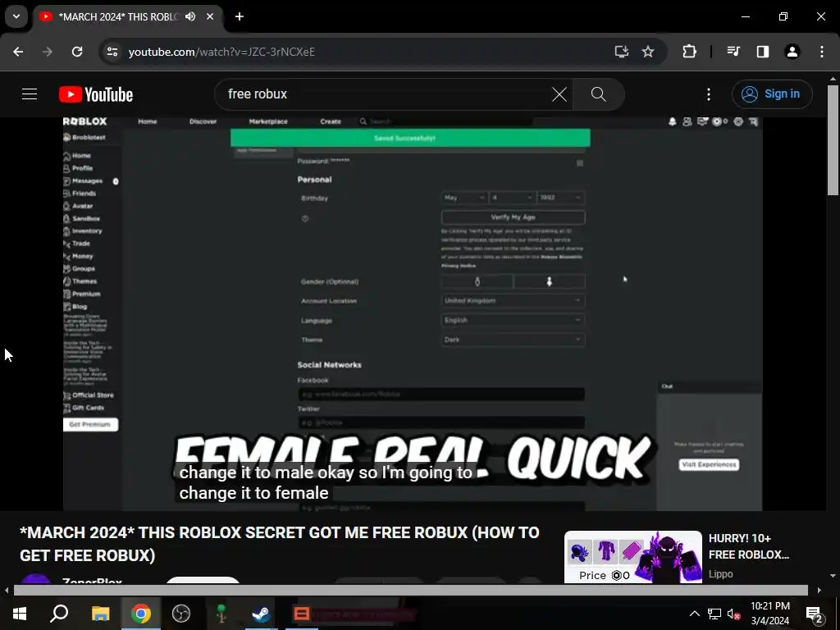Viewport: 840px width, 630px height.
Task: Switch to the red-icon taskbar window
Action: (x=302, y=614)
